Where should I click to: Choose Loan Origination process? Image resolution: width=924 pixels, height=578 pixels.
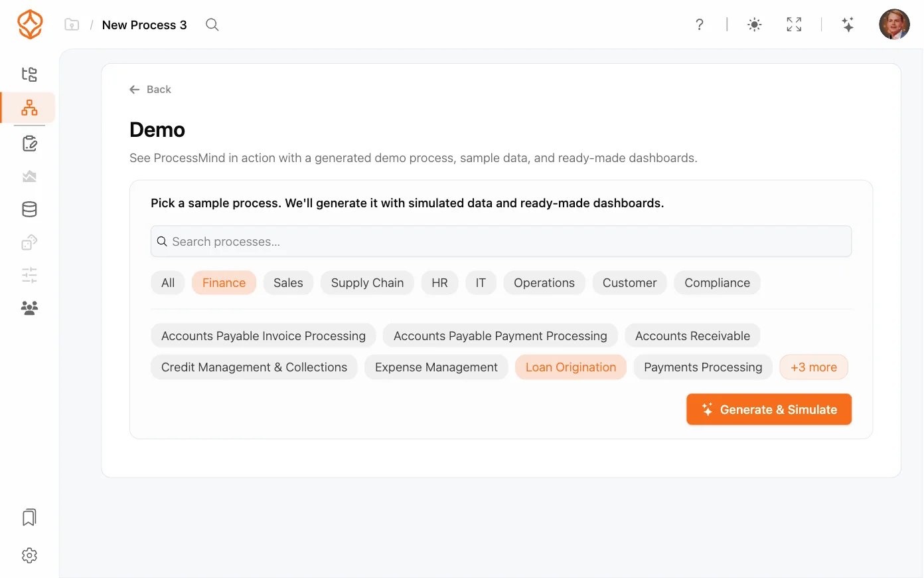click(x=571, y=367)
